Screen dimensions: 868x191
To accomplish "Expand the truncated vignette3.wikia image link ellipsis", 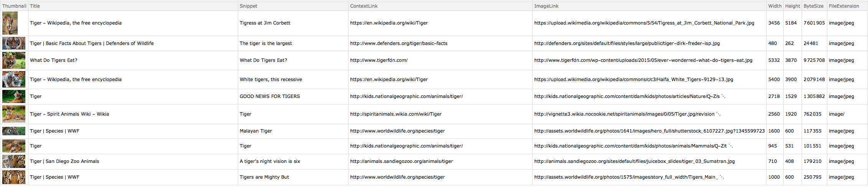I will [718, 114].
